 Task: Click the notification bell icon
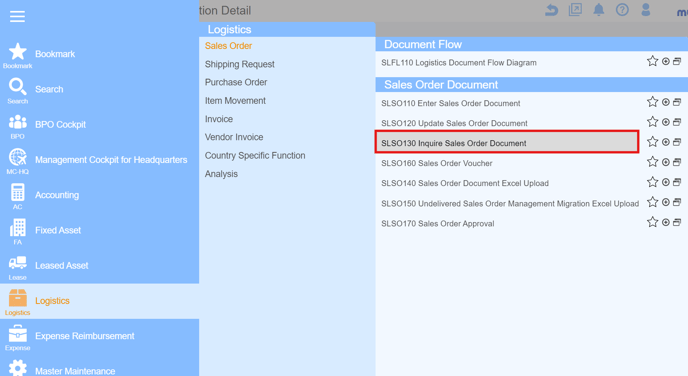click(x=598, y=10)
